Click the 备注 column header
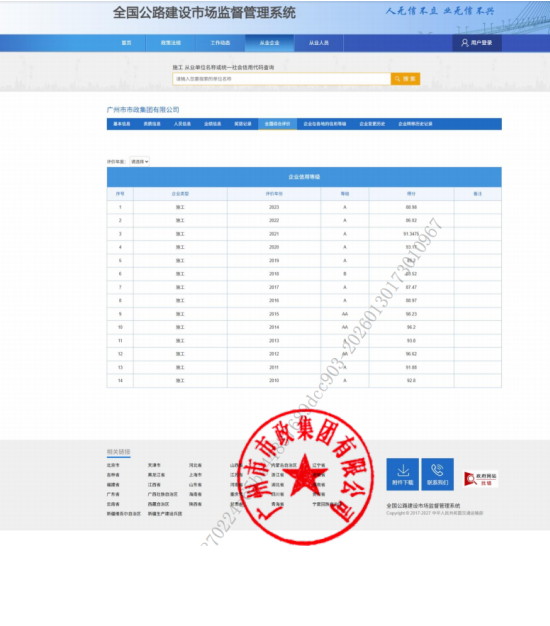The height and width of the screenshot is (626, 550). [x=478, y=194]
